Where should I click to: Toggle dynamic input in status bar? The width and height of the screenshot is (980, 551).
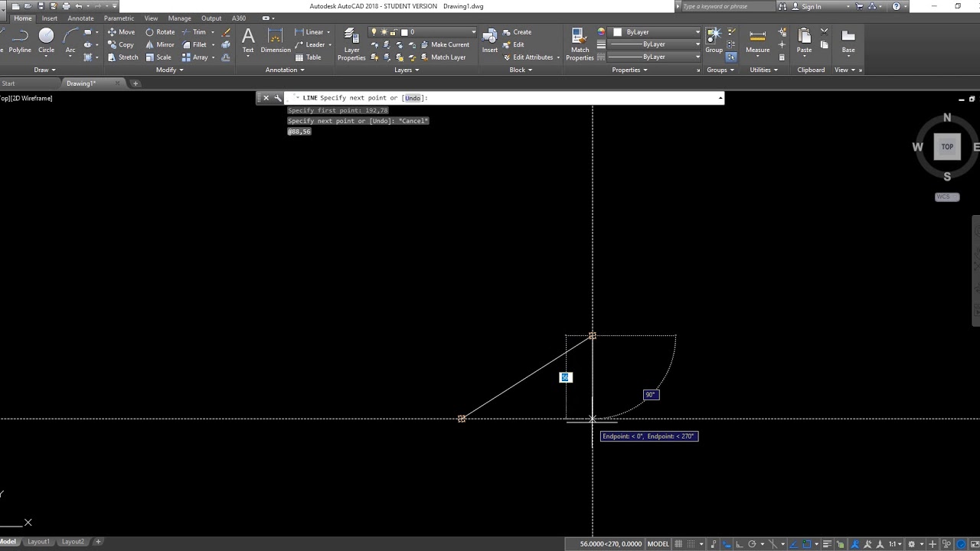[725, 543]
